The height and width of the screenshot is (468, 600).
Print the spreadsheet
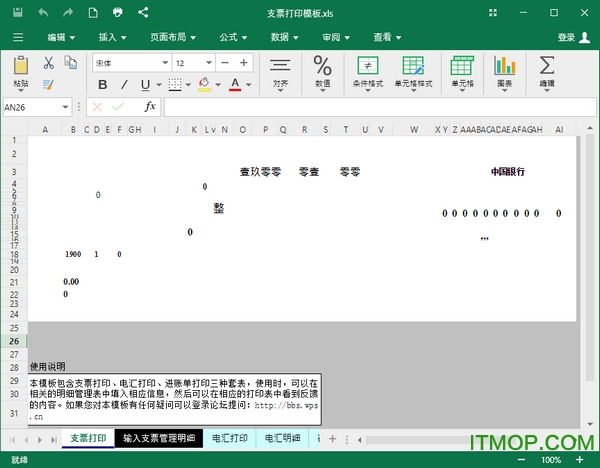click(118, 13)
